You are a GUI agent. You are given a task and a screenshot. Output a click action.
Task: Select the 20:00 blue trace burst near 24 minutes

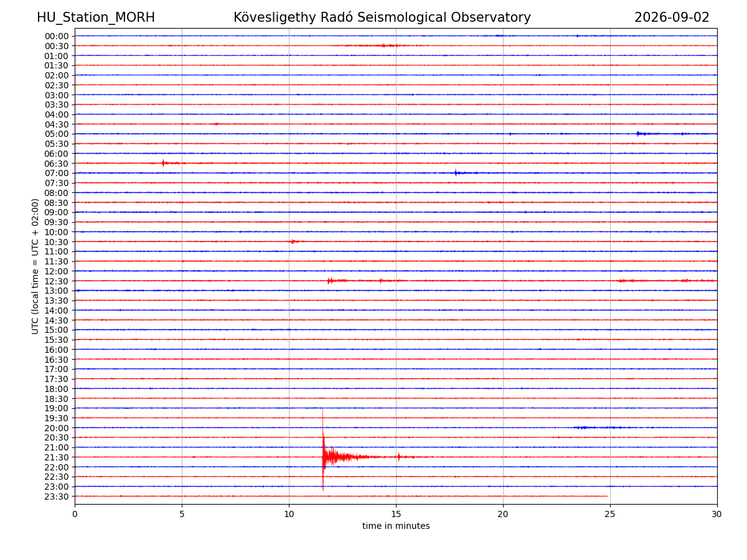pyautogui.click(x=583, y=427)
